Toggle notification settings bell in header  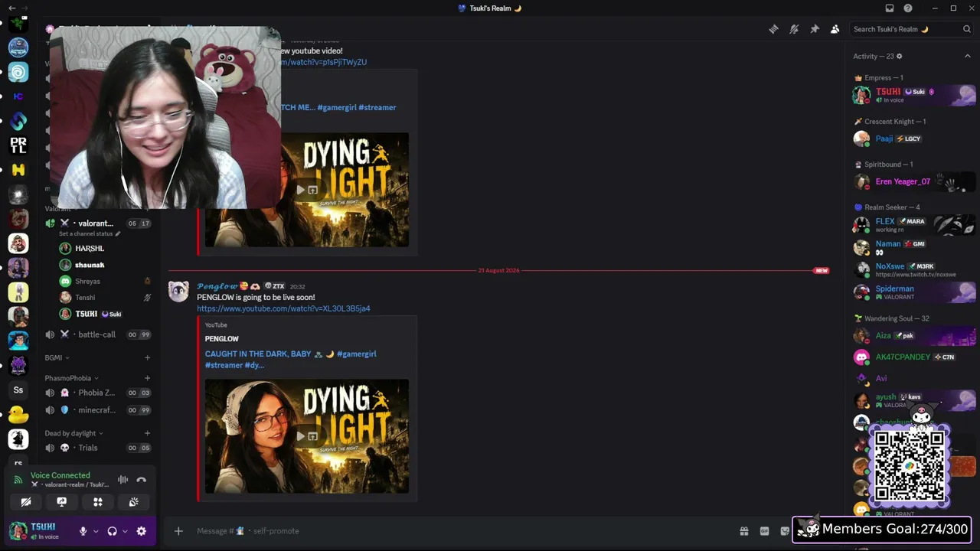pyautogui.click(x=794, y=29)
